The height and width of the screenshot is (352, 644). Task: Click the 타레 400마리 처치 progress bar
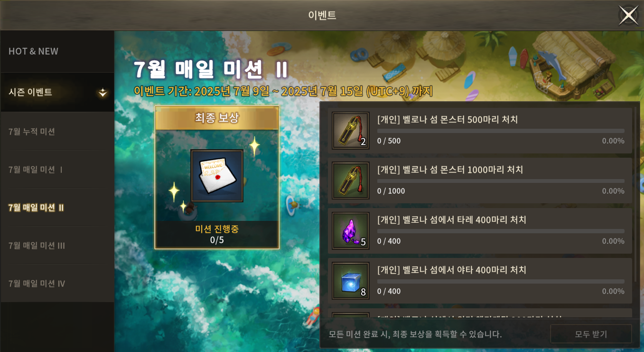coord(501,231)
